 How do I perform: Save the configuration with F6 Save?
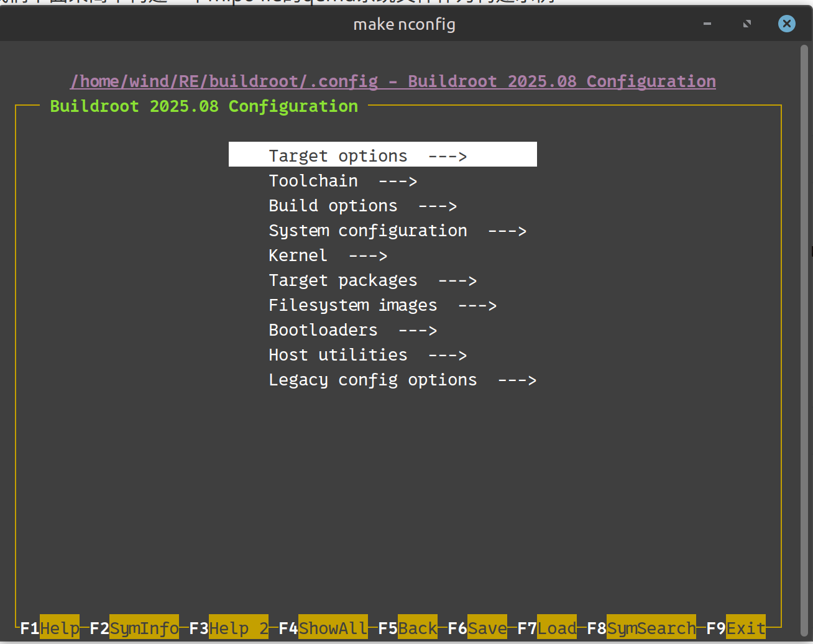[x=487, y=628]
